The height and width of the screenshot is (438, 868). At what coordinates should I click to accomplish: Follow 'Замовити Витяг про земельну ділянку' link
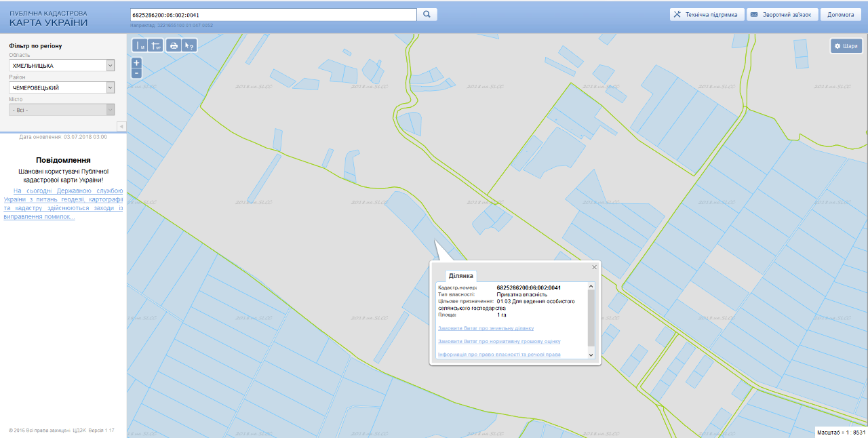click(x=486, y=328)
